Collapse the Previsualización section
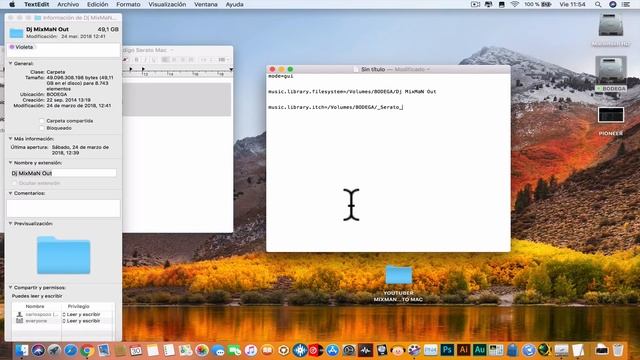 click(11, 224)
